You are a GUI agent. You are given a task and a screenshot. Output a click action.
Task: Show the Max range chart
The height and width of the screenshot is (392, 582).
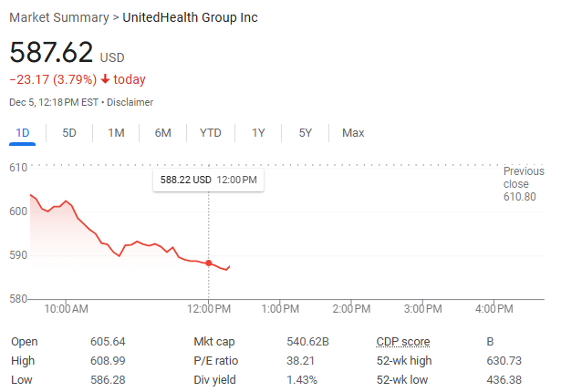pos(353,133)
